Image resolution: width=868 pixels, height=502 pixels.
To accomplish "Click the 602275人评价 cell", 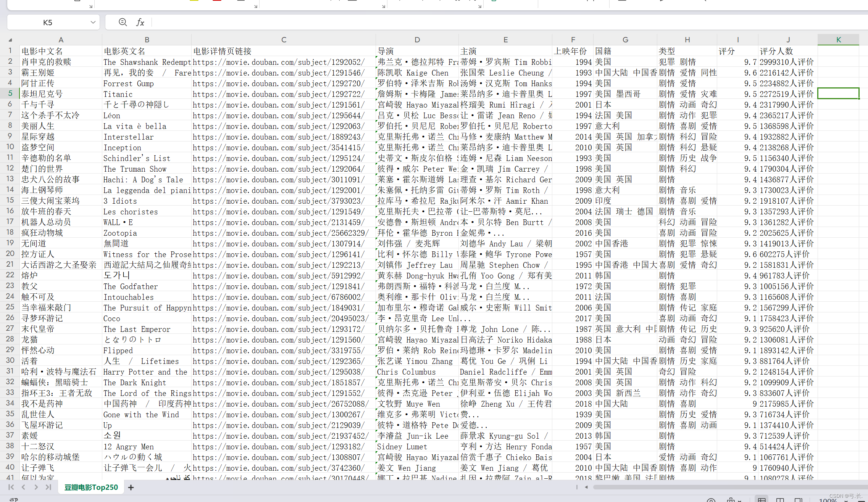I will tap(788, 254).
